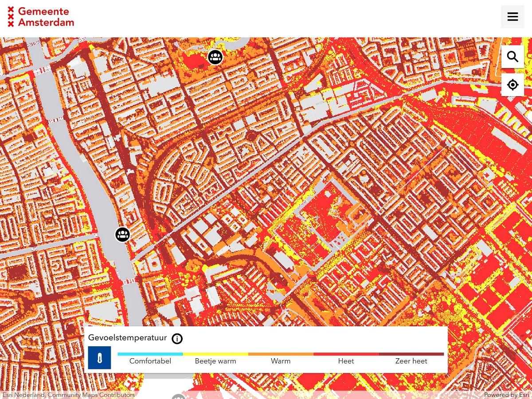Click the dark red Zeer heet bar
532x399 pixels.
click(411, 354)
